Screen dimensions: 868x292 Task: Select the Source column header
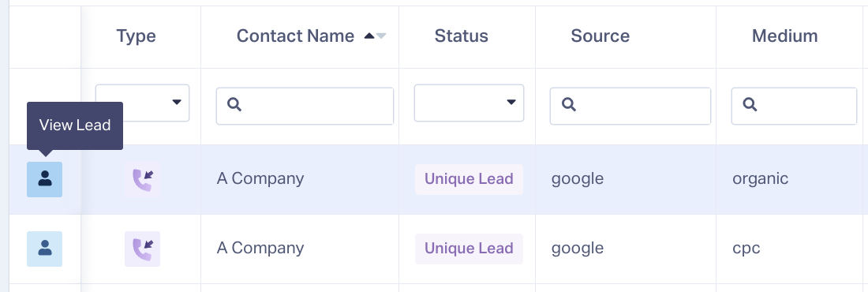click(600, 36)
